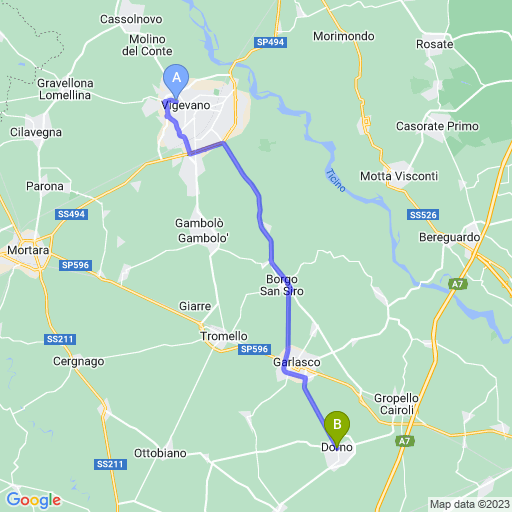Click the upper SP596 shield near Mortara

(76, 265)
